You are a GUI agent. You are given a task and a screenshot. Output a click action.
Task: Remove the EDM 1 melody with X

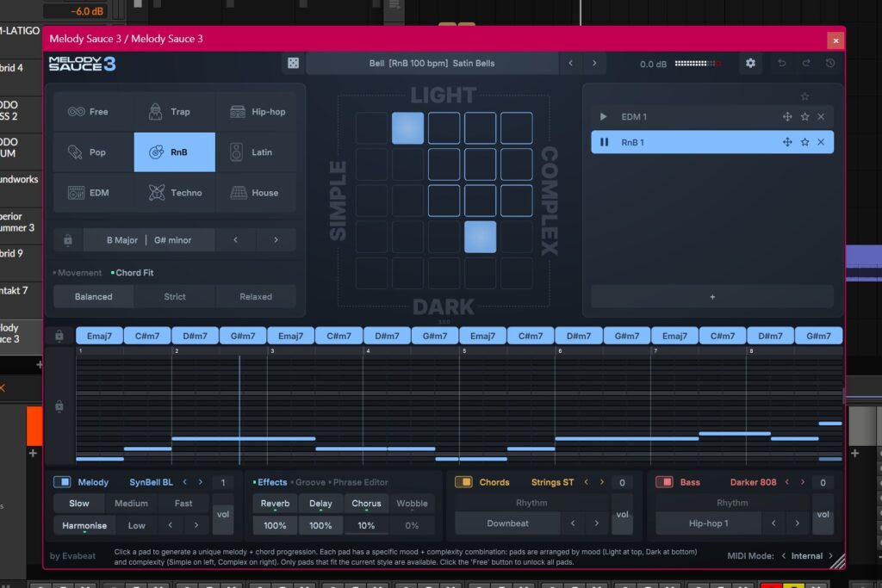[821, 117]
